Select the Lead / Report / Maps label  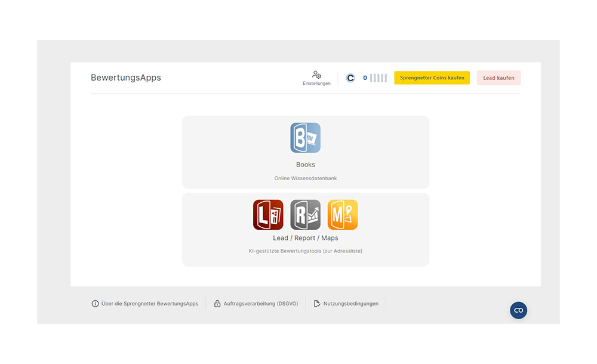pyautogui.click(x=305, y=238)
